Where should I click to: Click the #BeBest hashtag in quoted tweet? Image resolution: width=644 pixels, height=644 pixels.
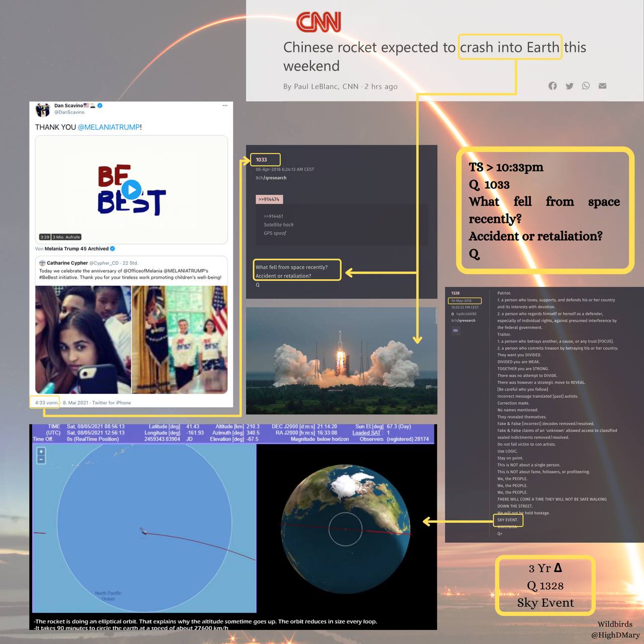[x=48, y=277]
